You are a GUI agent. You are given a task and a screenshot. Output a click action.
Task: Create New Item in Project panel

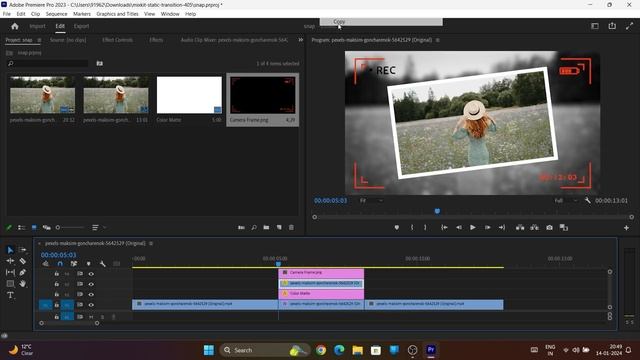tap(279, 227)
